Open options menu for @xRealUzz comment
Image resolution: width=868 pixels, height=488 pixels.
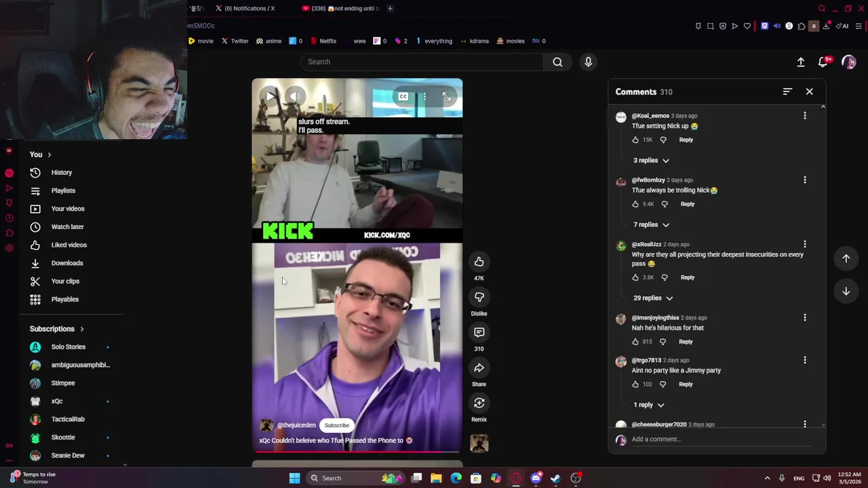pos(805,244)
